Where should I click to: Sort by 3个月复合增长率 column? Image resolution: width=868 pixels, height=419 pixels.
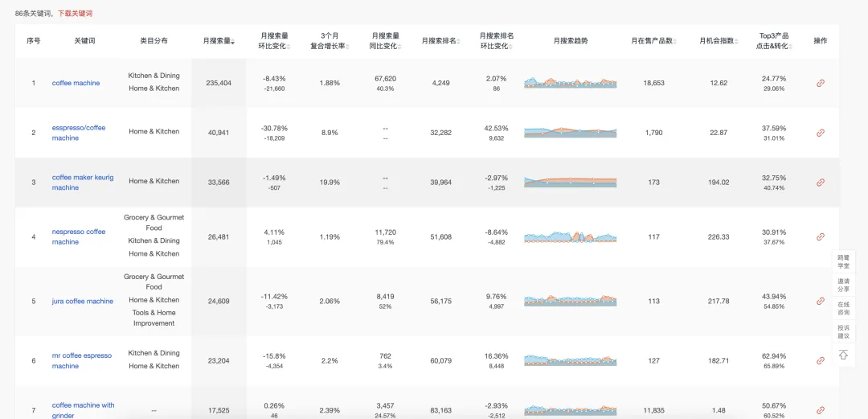coord(330,41)
